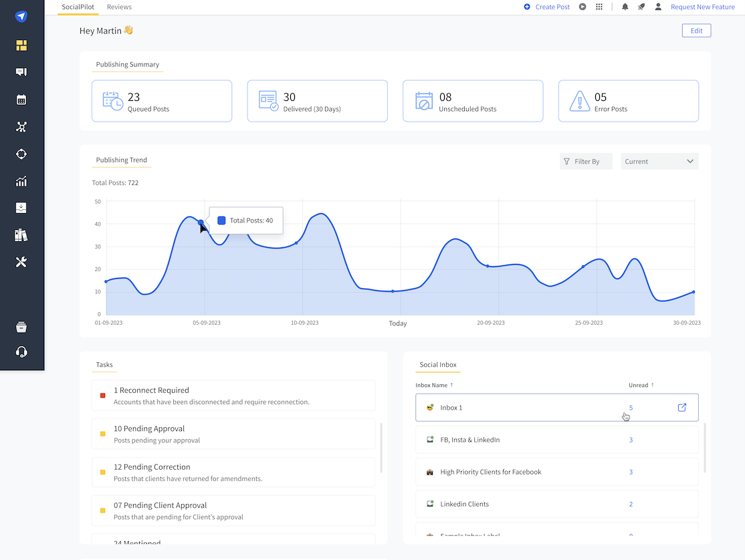Open the 07 Pending Client Approval task

pyautogui.click(x=233, y=511)
